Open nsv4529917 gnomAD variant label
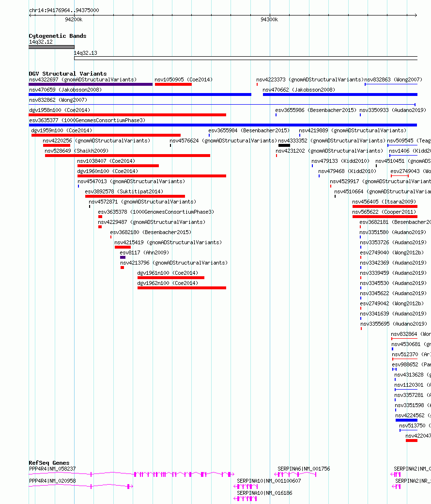Image resolution: width=431 pixels, height=504 pixels. (380, 182)
